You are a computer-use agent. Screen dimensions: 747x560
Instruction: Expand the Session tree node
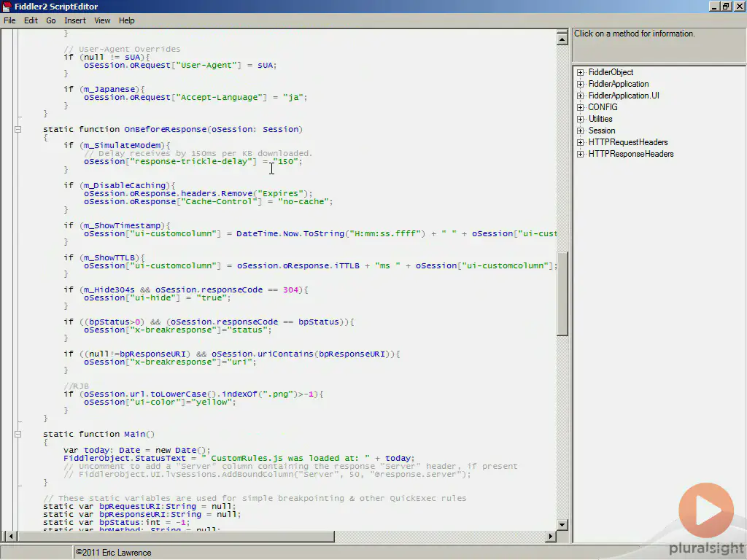click(x=580, y=131)
